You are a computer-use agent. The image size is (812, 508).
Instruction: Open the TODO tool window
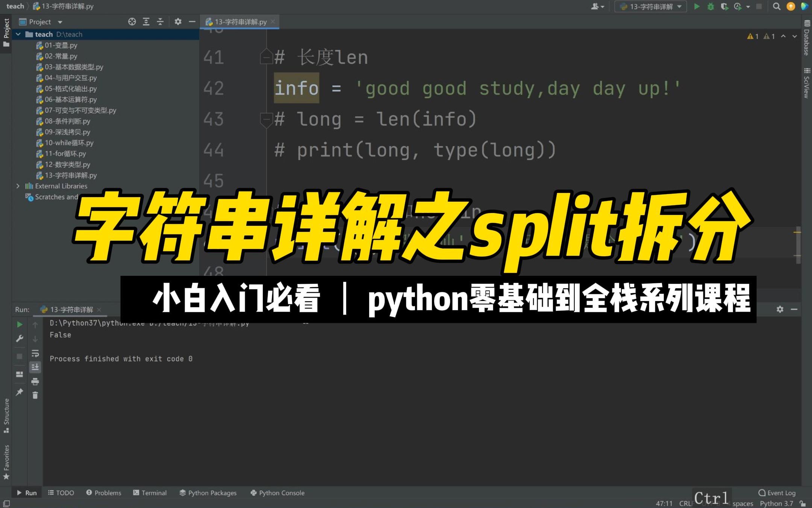pos(61,493)
